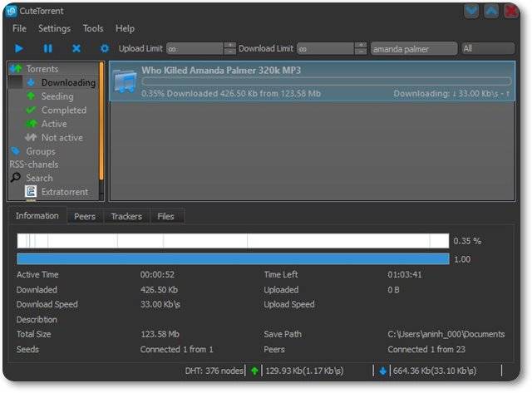The image size is (532, 393).
Task: Select Search in the sidebar tree
Action: coord(39,178)
